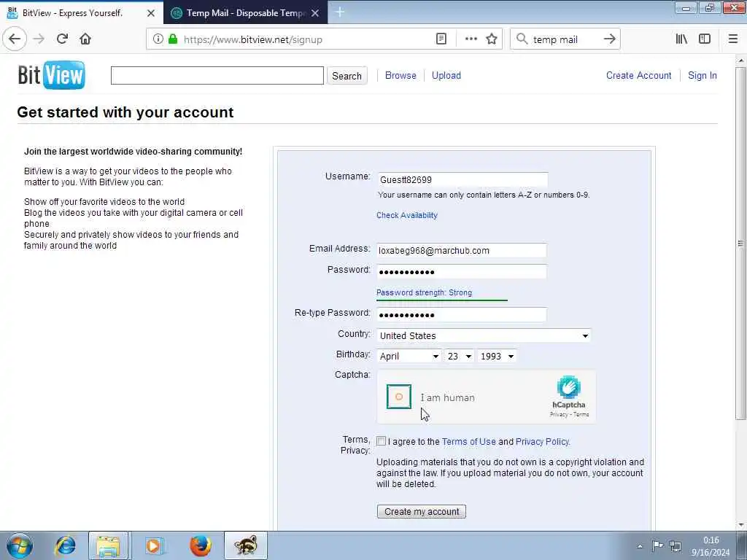Click the browser forward arrow
Image resolution: width=747 pixels, height=560 pixels.
[x=39, y=39]
